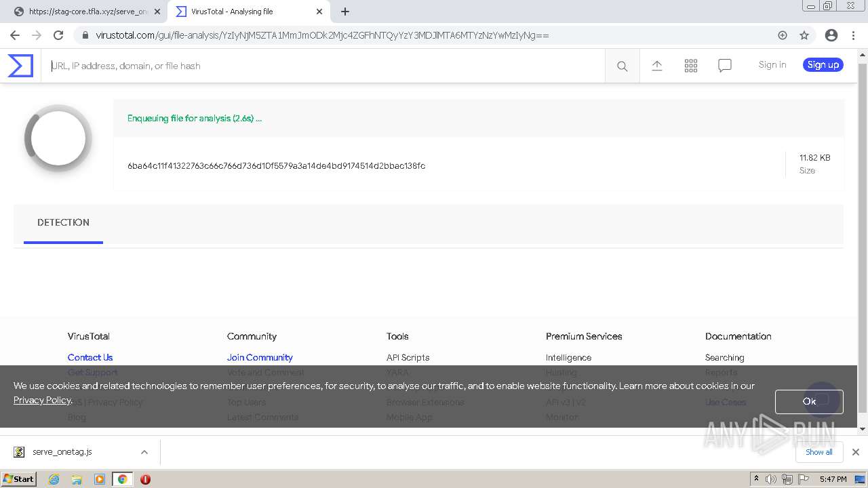
Task: Click the analysis progress spinner circle
Action: click(58, 138)
